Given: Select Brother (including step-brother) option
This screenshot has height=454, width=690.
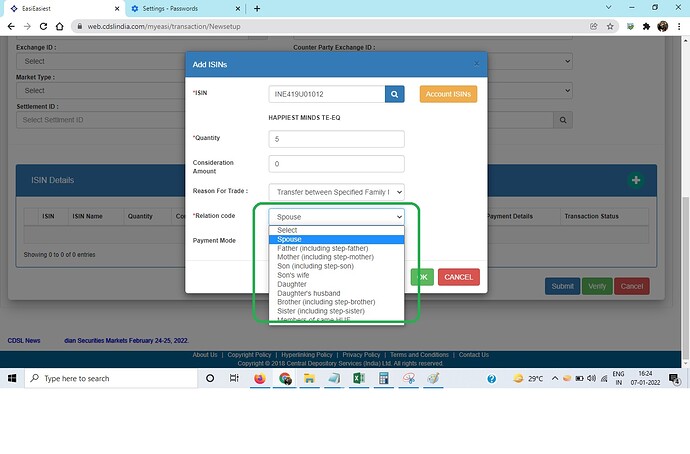Looking at the screenshot, I should [336, 302].
